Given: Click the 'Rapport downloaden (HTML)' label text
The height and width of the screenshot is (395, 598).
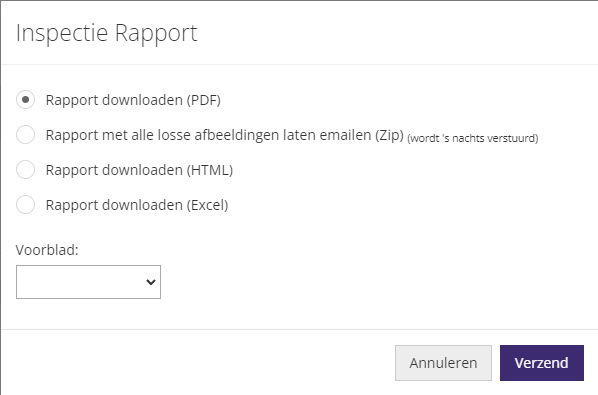Looking at the screenshot, I should (x=139, y=170).
